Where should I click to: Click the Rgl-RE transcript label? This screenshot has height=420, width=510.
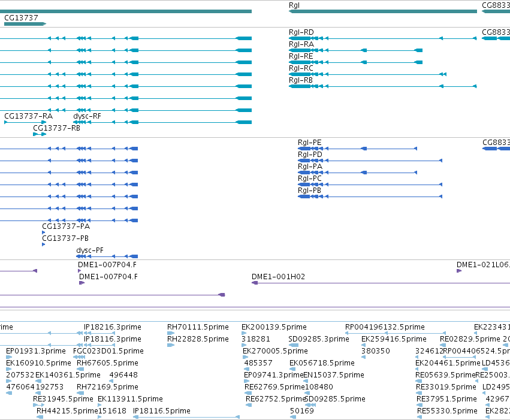tap(301, 56)
